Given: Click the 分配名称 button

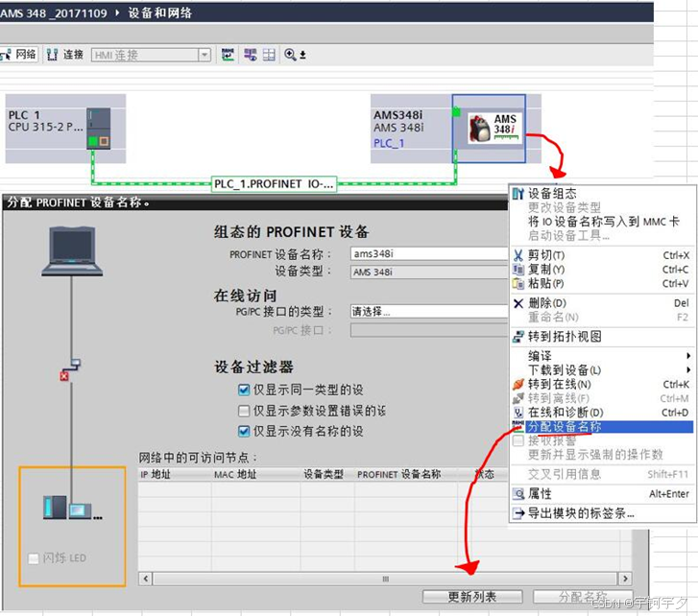Looking at the screenshot, I should [583, 597].
